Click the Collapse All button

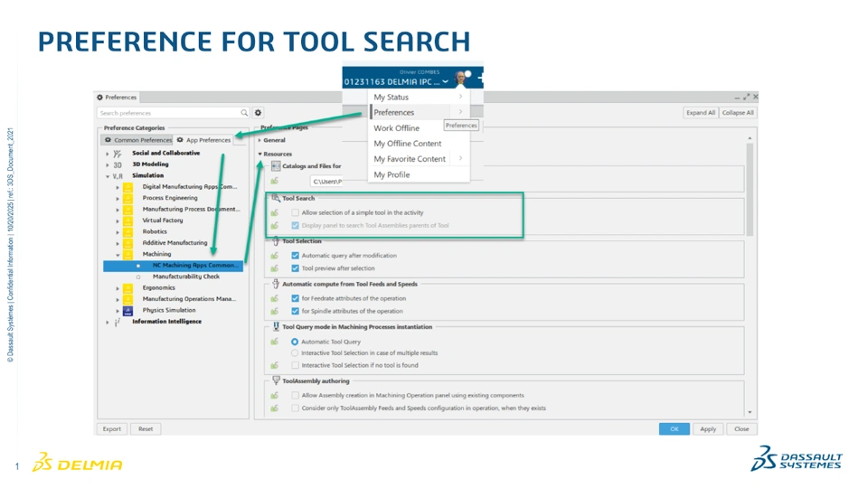(738, 113)
